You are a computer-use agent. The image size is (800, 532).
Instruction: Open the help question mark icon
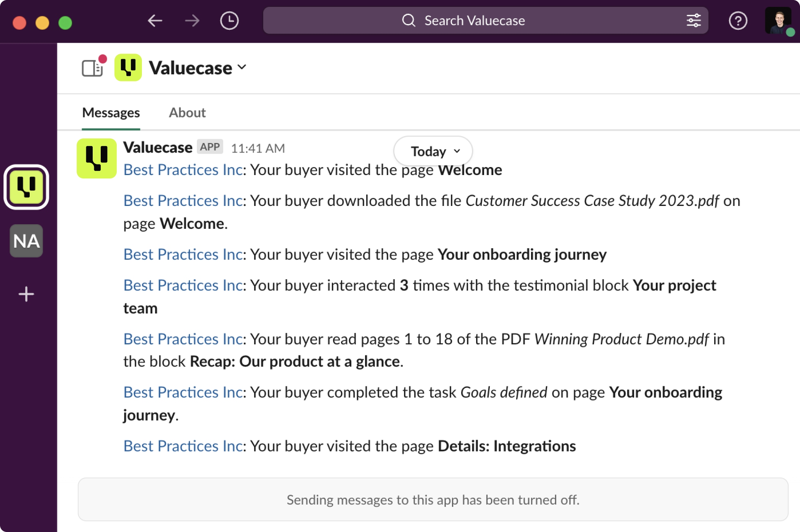pyautogui.click(x=738, y=21)
